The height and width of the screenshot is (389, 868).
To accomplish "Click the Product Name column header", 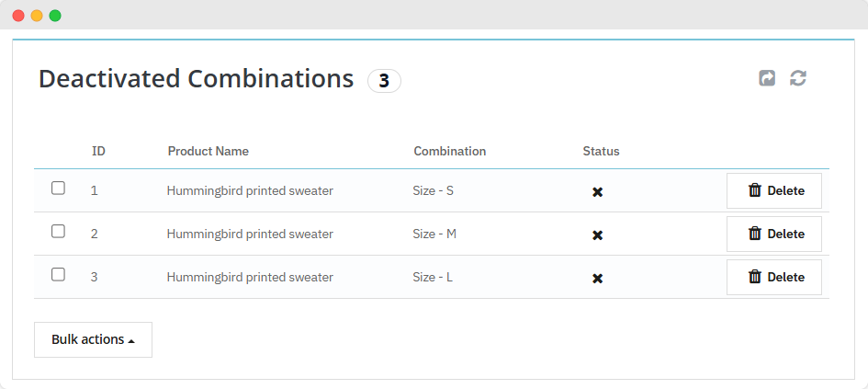I will click(208, 151).
